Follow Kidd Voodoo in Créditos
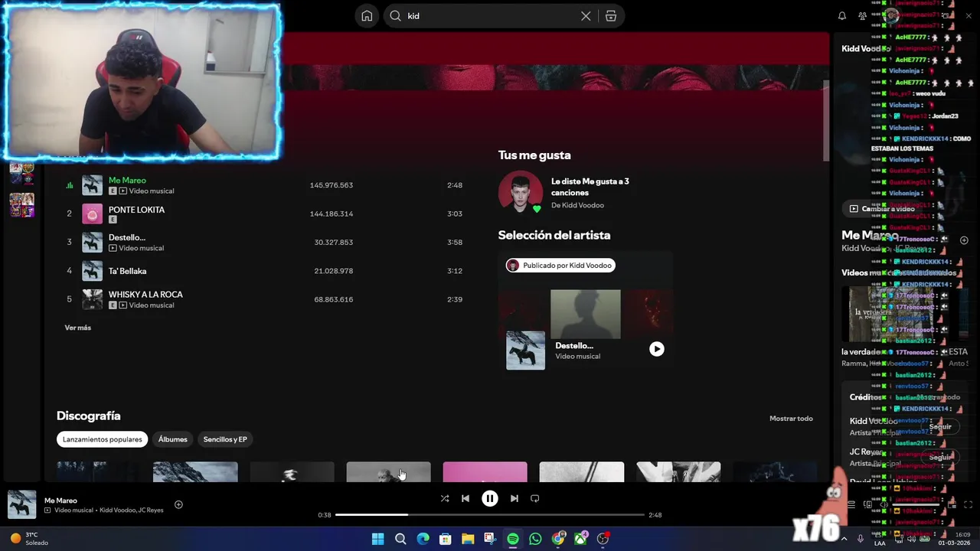Image resolution: width=980 pixels, height=551 pixels. pos(940,426)
